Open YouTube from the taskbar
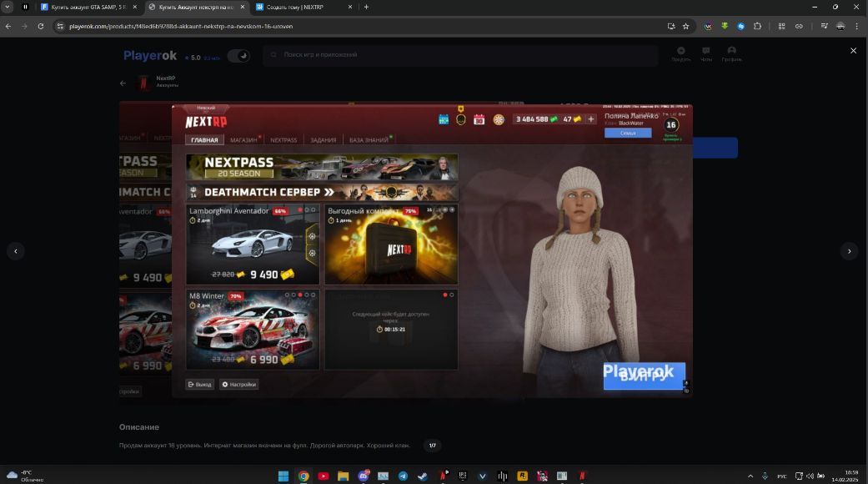 pyautogui.click(x=324, y=476)
